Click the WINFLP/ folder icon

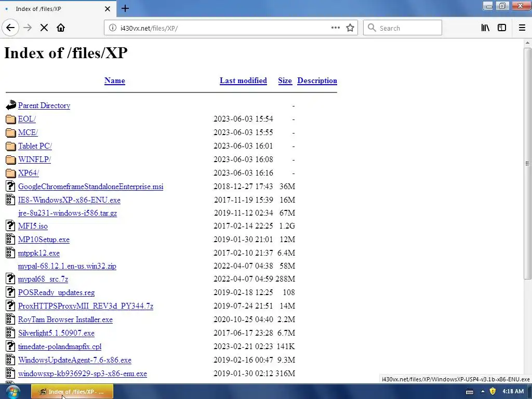click(x=11, y=159)
